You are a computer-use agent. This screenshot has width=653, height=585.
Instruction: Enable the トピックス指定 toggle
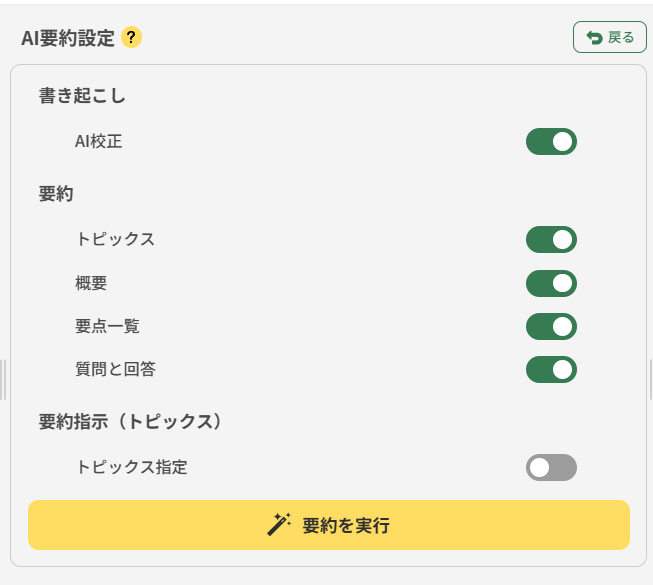[551, 467]
